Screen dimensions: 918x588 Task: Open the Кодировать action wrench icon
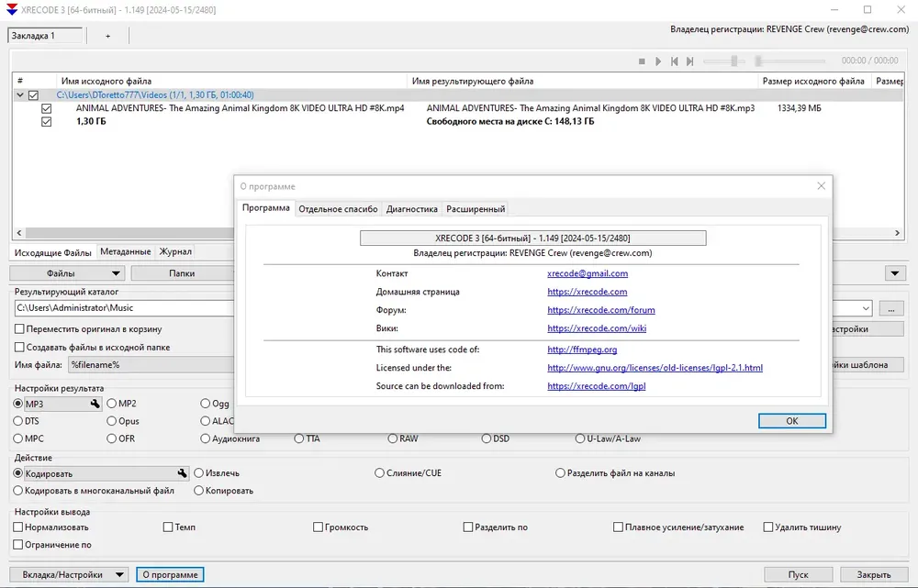[182, 473]
